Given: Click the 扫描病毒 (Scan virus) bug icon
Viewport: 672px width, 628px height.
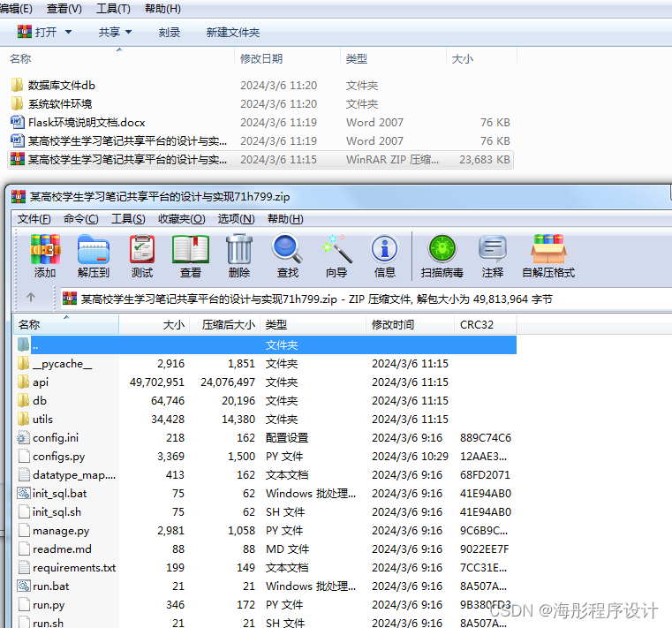Looking at the screenshot, I should coord(442,248).
